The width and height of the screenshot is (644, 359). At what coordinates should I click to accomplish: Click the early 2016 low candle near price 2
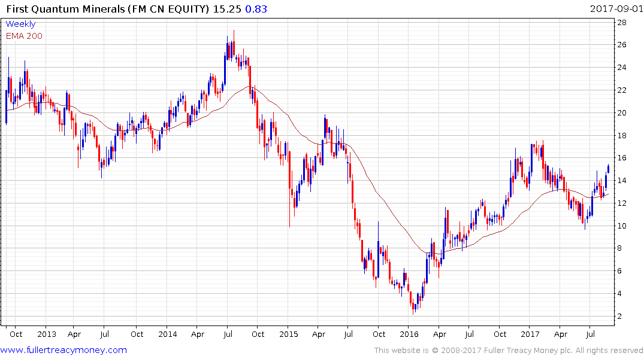[413, 306]
